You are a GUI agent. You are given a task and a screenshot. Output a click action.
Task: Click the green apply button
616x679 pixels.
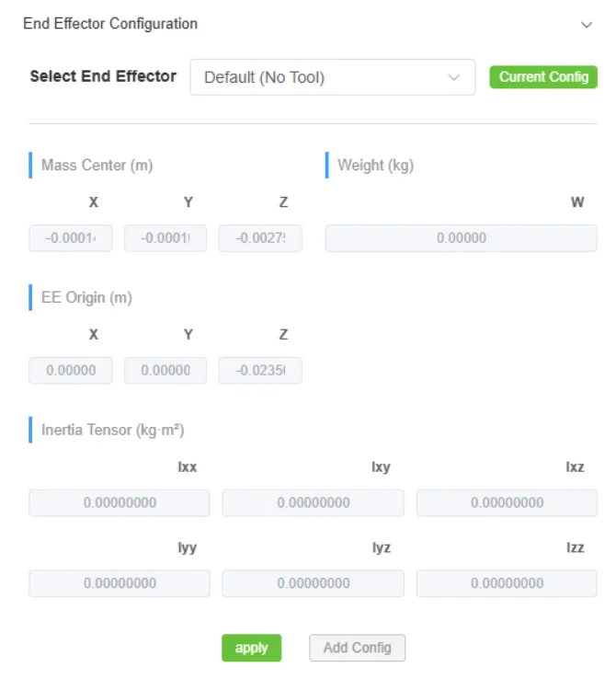click(x=251, y=648)
